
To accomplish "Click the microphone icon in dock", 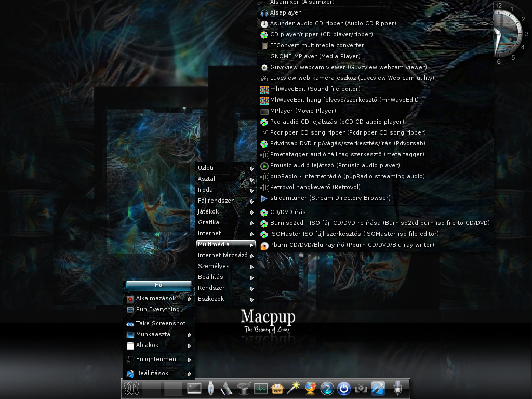I will (397, 388).
